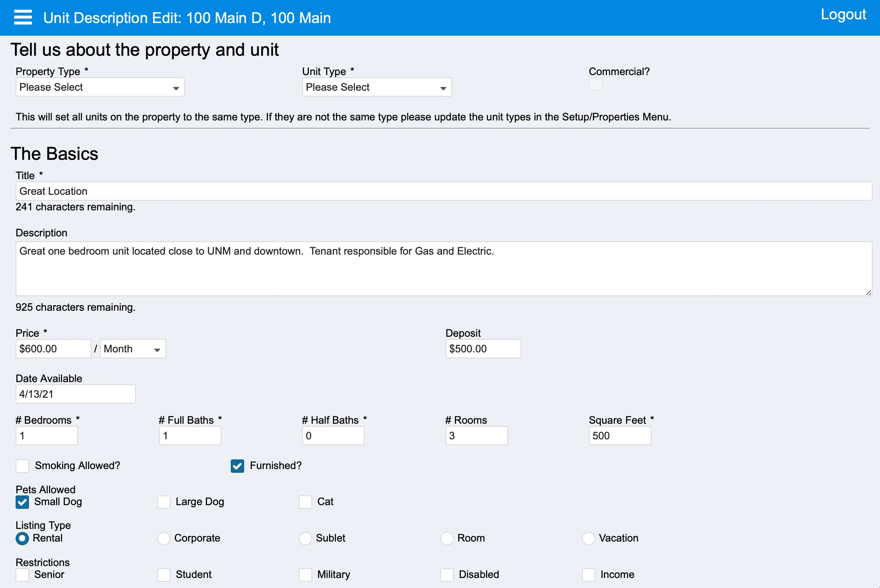Screen dimensions: 880x588
Task: Check the Commercial checkbox
Action: coord(595,84)
